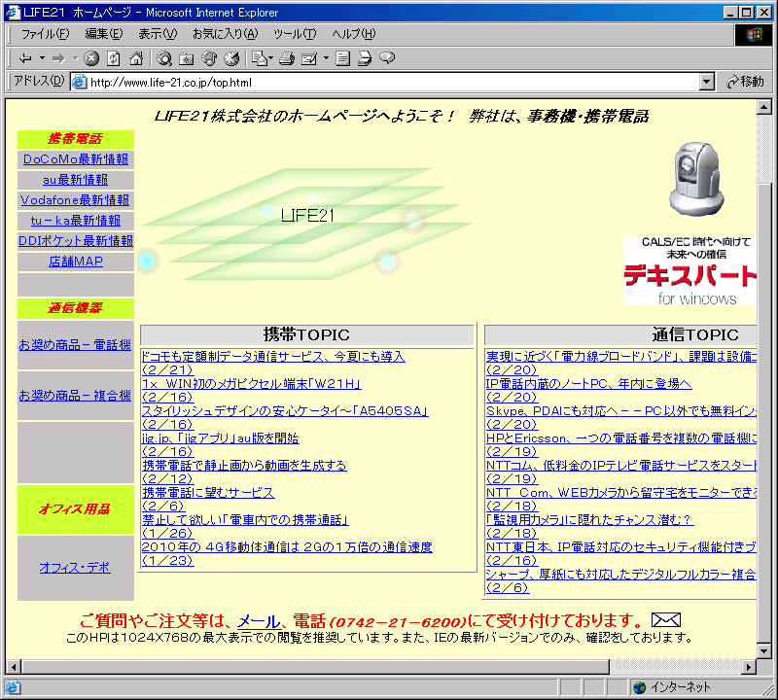This screenshot has width=778, height=700.
Task: Open the 2010年の4G移動体通信 article link
Action: coord(287,546)
